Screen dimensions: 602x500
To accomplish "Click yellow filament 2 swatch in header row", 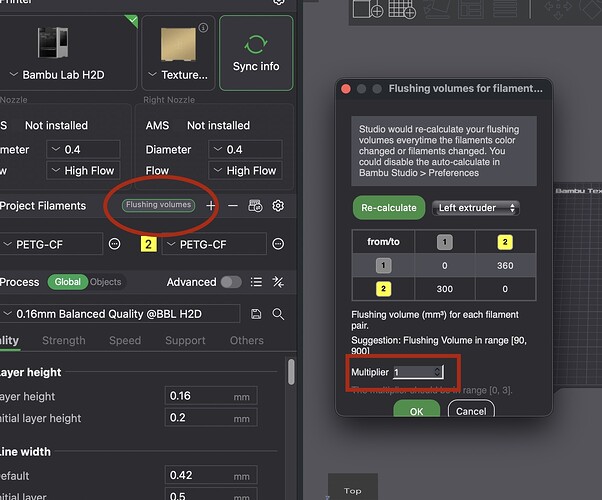I will click(505, 242).
